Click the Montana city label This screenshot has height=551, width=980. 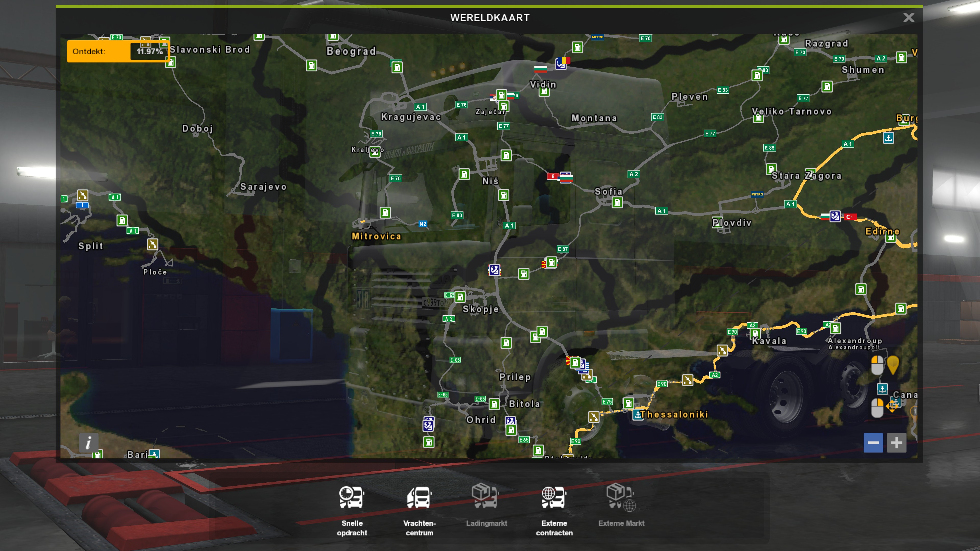pos(594,118)
